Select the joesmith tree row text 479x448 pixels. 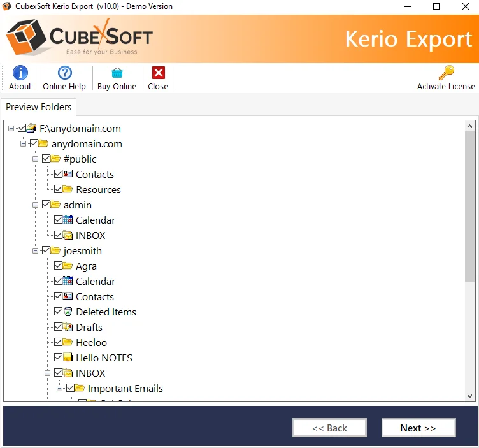[82, 251]
